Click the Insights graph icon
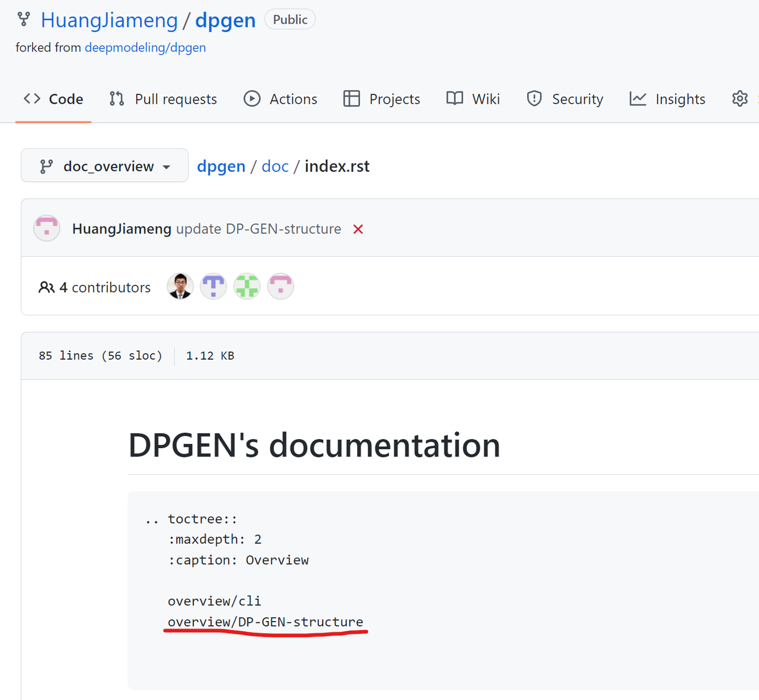Image resolution: width=759 pixels, height=700 pixels. point(638,98)
